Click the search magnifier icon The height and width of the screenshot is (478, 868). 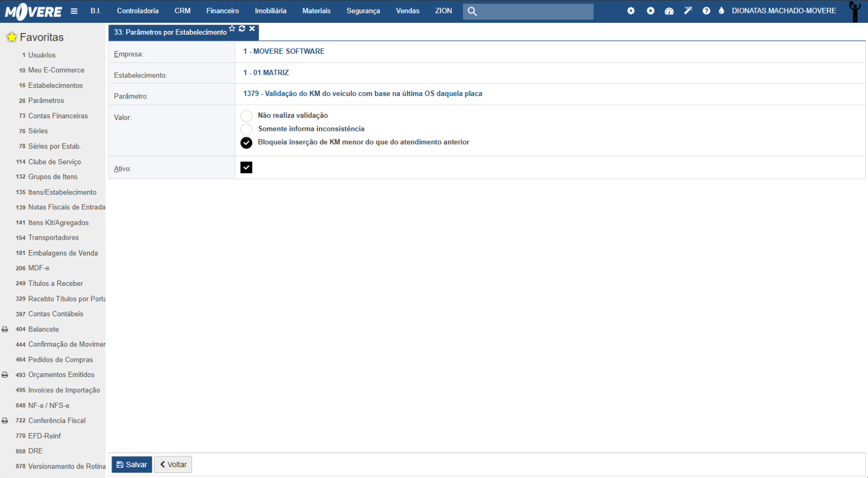[472, 11]
